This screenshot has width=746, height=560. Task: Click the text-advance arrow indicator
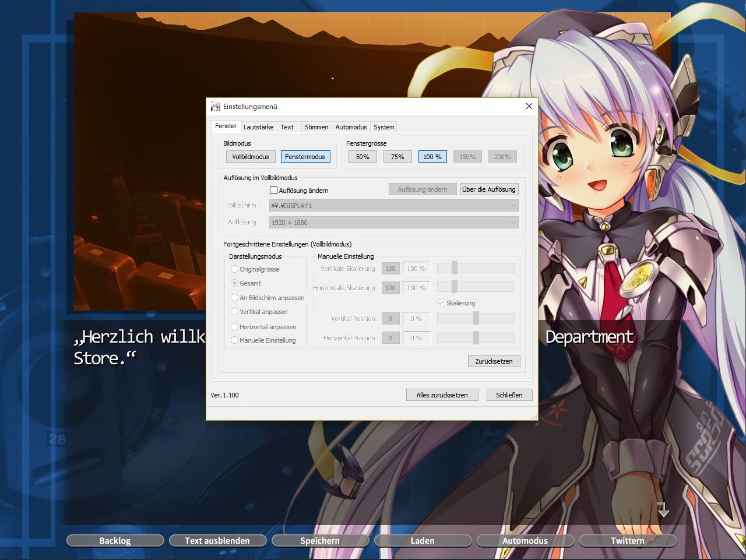(x=663, y=509)
